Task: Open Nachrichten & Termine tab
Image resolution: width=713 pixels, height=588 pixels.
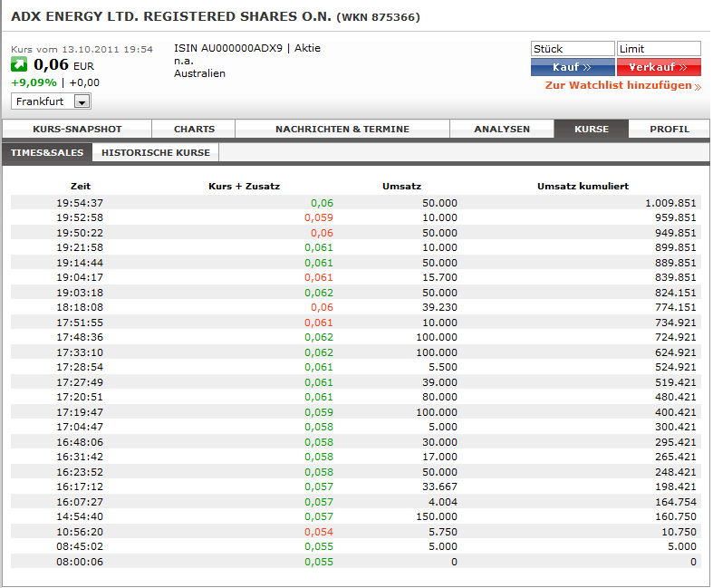Action: tap(342, 130)
